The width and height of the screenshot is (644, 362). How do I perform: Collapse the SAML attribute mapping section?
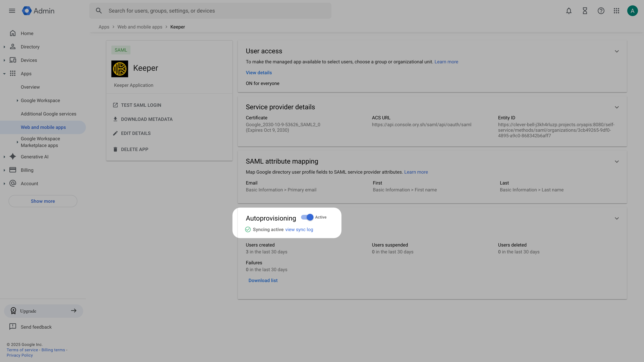click(x=617, y=161)
